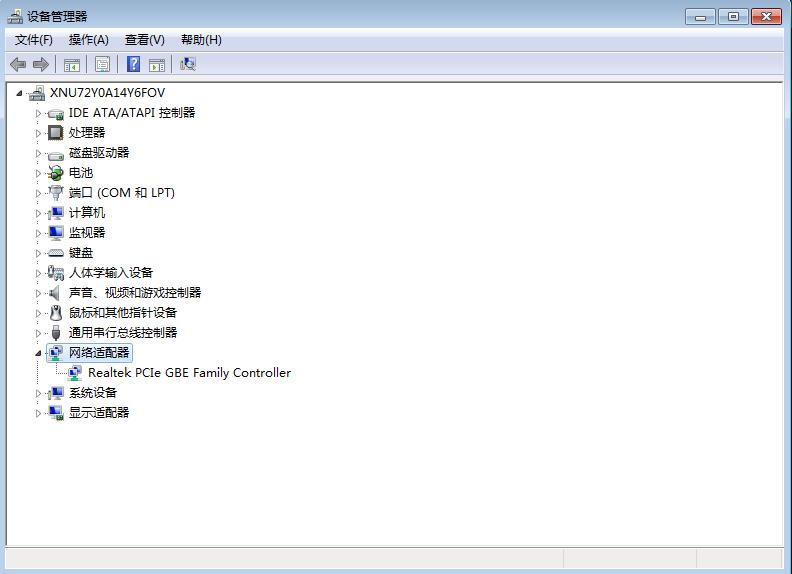
Task: Open the 查看(V) menu
Action: 145,40
